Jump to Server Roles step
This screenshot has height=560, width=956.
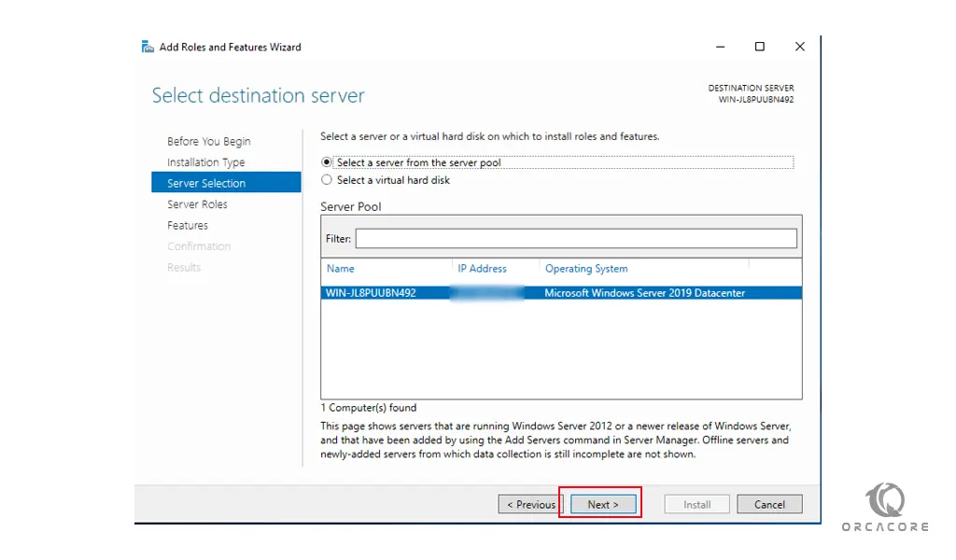click(x=197, y=204)
